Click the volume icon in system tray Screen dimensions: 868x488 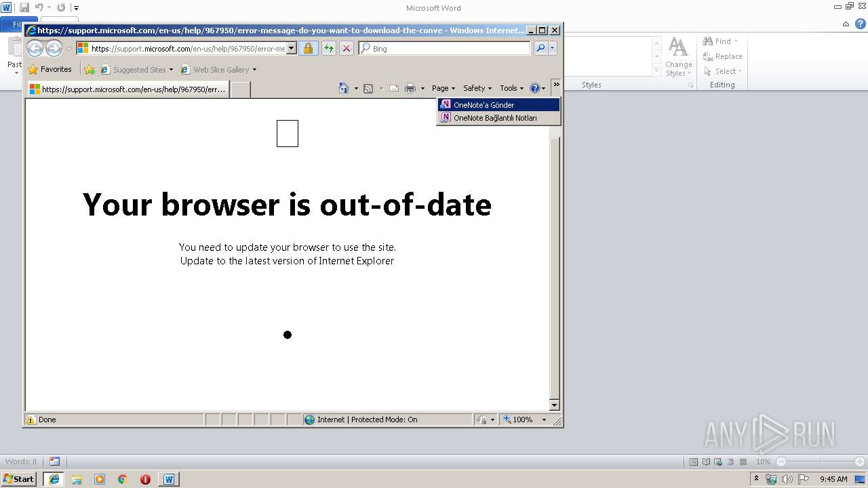tap(787, 479)
